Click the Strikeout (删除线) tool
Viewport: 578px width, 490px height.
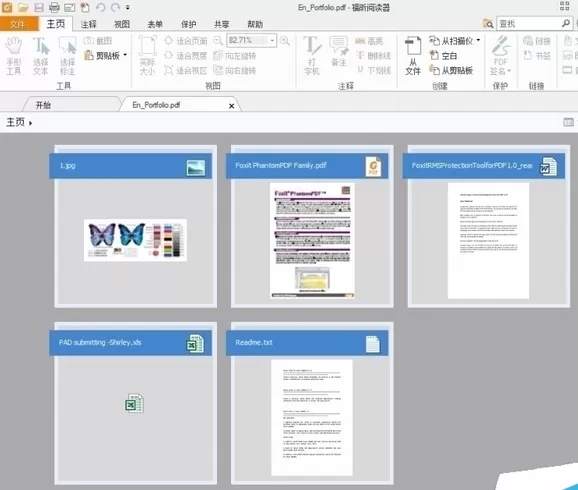[374, 56]
